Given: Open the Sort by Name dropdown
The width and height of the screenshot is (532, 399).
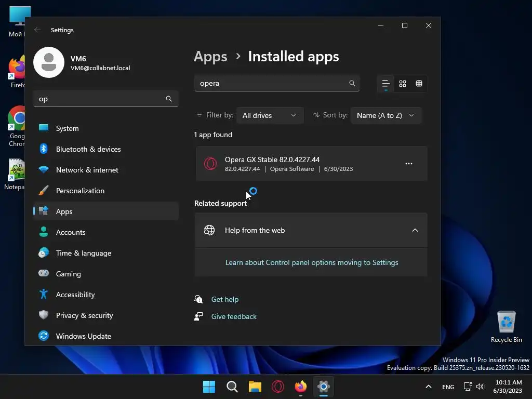Looking at the screenshot, I should point(386,115).
